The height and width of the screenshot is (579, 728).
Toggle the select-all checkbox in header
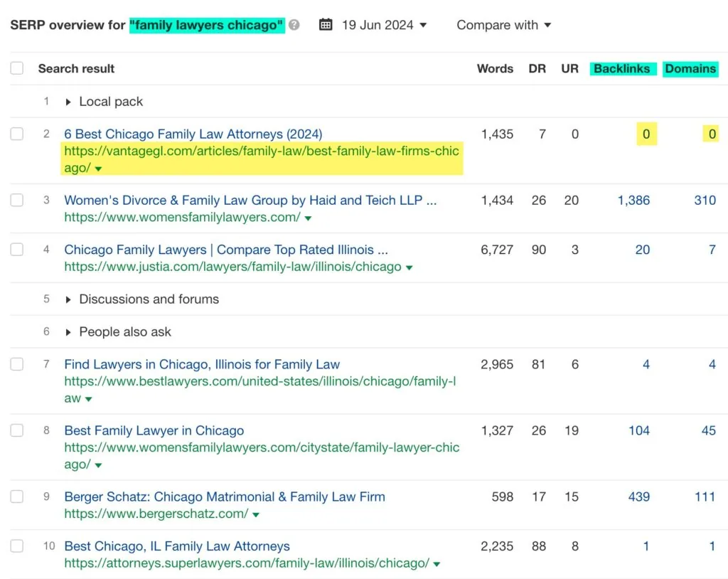17,68
